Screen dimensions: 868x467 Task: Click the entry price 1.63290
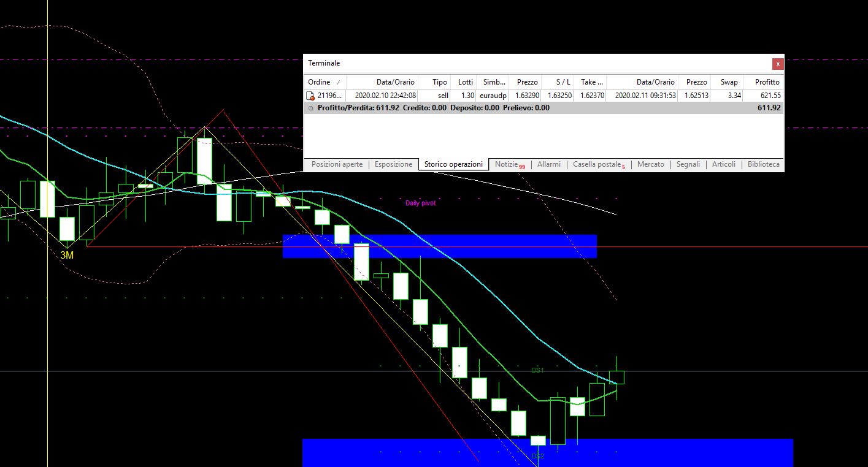coord(527,96)
